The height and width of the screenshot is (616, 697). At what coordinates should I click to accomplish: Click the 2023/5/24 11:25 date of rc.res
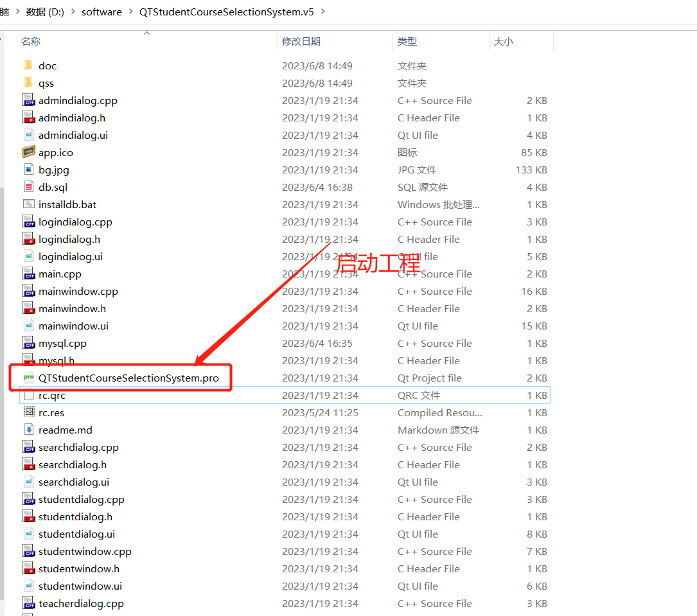[320, 412]
